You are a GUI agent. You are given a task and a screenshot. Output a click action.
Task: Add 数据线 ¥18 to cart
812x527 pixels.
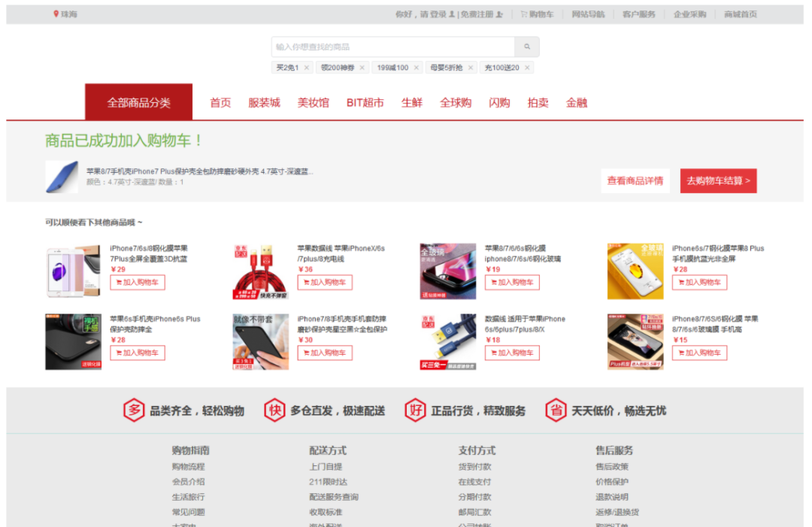(512, 353)
